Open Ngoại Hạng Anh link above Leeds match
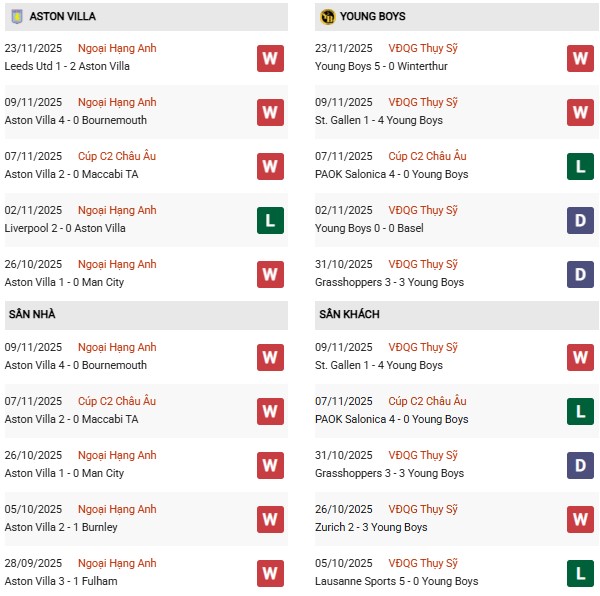 (117, 48)
